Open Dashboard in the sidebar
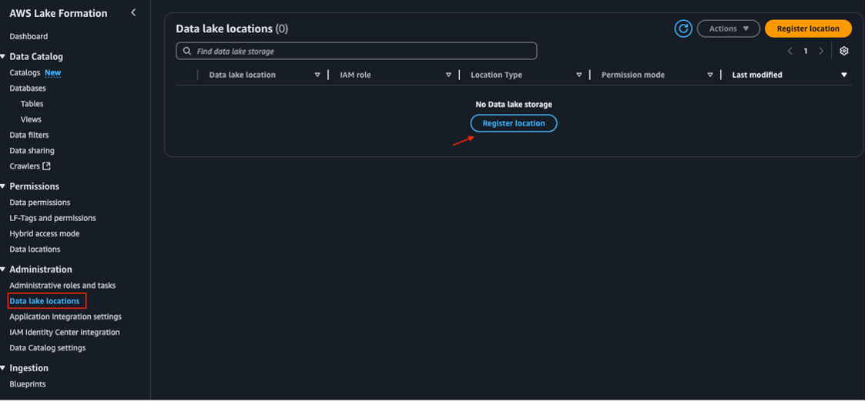 pyautogui.click(x=28, y=36)
